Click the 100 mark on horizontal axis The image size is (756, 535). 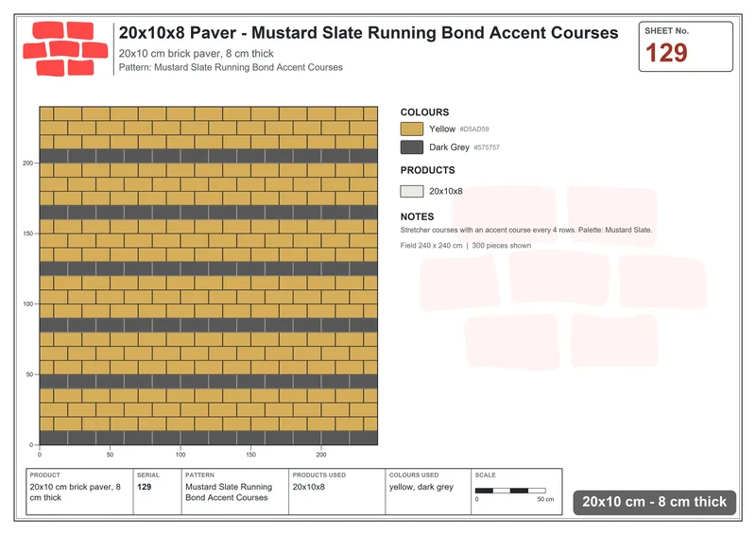coord(180,455)
